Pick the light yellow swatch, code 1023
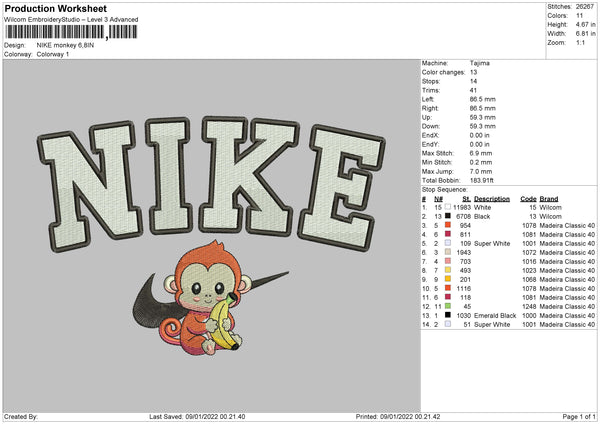 tap(450, 270)
